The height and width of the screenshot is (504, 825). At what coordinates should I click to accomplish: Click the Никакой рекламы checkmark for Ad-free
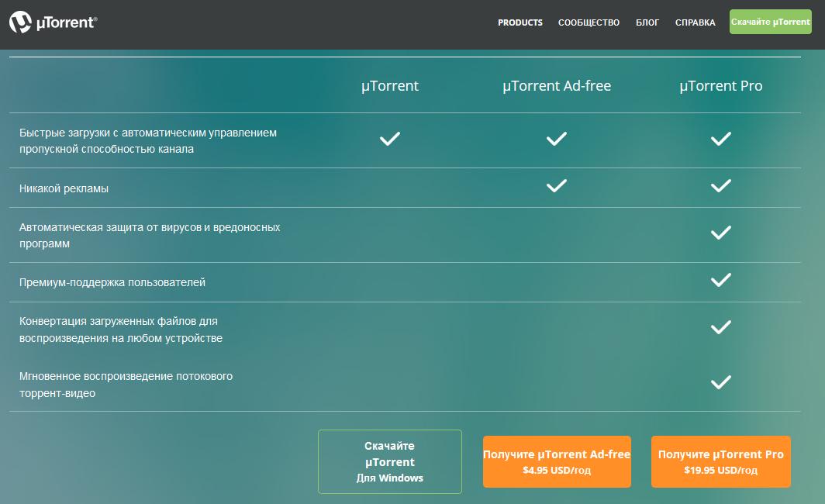557,185
